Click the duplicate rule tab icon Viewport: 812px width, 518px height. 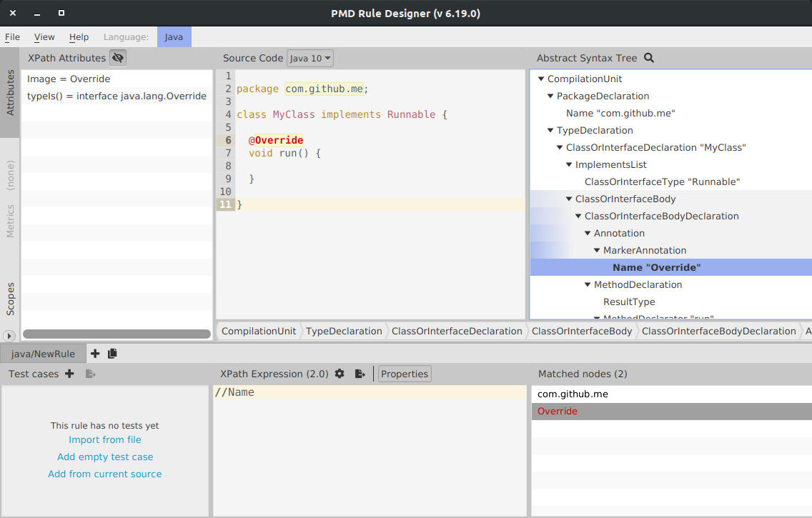tap(112, 354)
